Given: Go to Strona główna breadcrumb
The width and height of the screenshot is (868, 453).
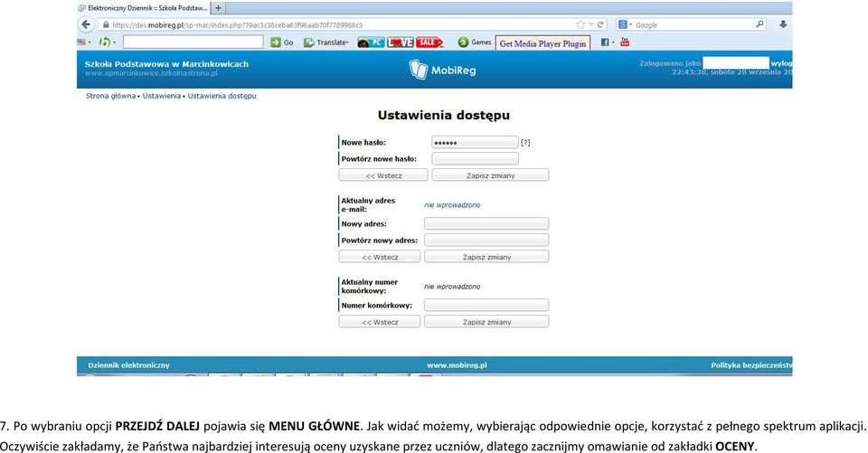Looking at the screenshot, I should point(110,96).
